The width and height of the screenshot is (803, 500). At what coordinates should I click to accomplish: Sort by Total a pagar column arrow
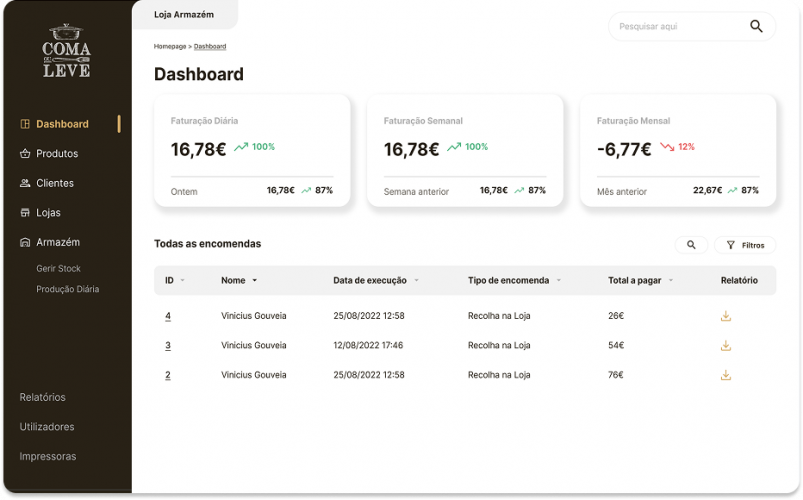coord(671,281)
